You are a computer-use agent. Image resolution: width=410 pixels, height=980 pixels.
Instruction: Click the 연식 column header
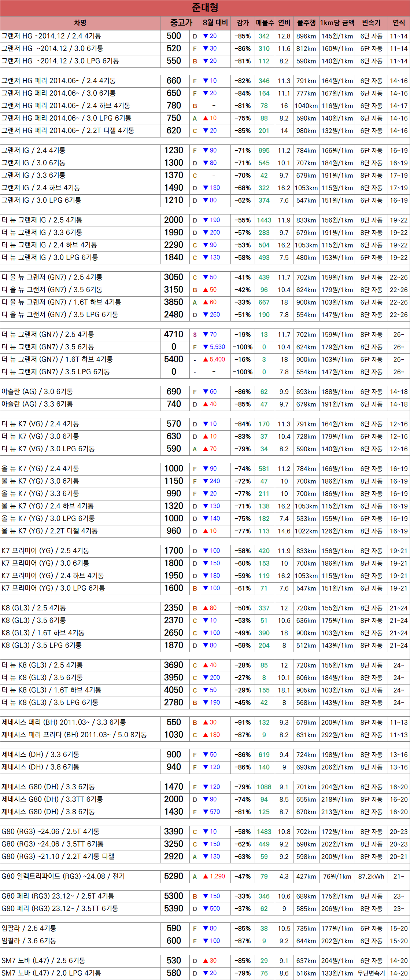click(399, 23)
